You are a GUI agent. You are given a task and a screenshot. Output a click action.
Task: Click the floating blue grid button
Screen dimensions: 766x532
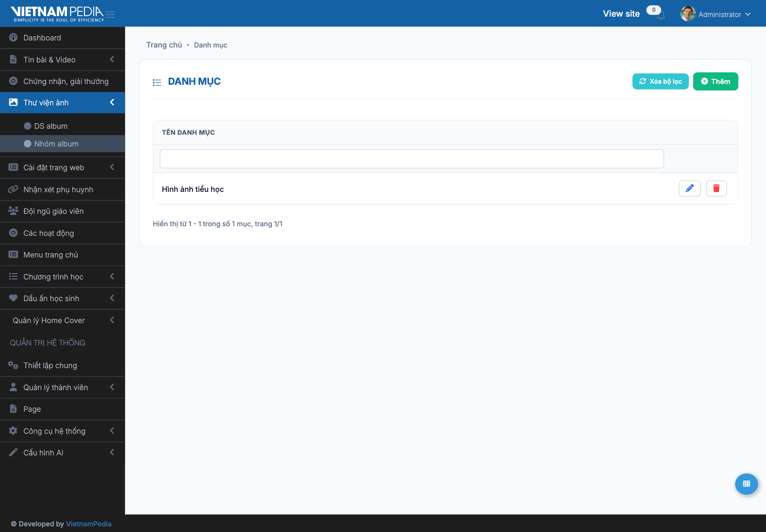click(x=746, y=484)
